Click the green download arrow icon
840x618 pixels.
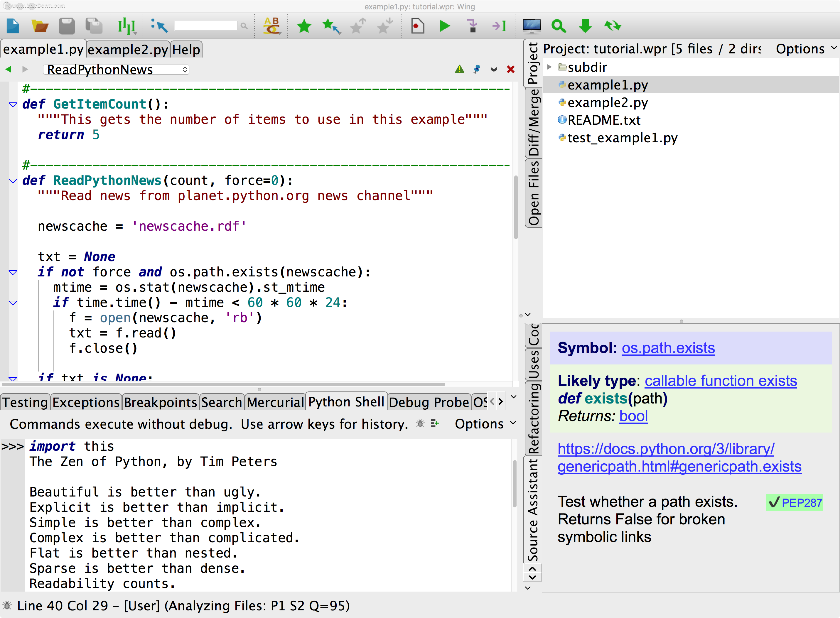(585, 26)
